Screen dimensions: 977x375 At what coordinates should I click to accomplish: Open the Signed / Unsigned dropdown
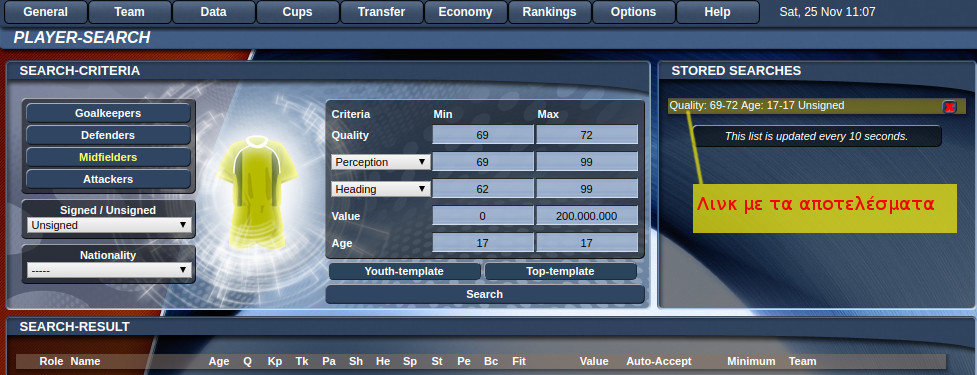109,225
